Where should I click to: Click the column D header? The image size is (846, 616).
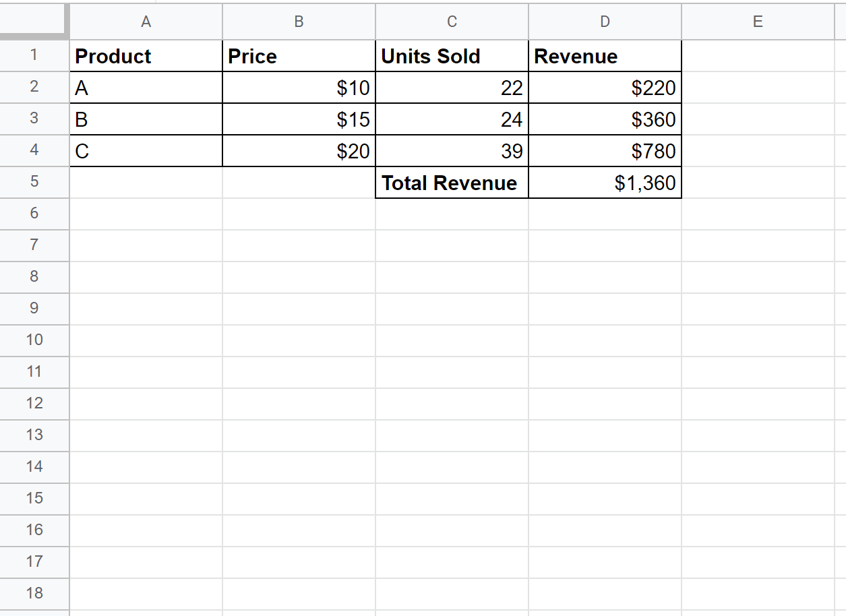pos(605,22)
